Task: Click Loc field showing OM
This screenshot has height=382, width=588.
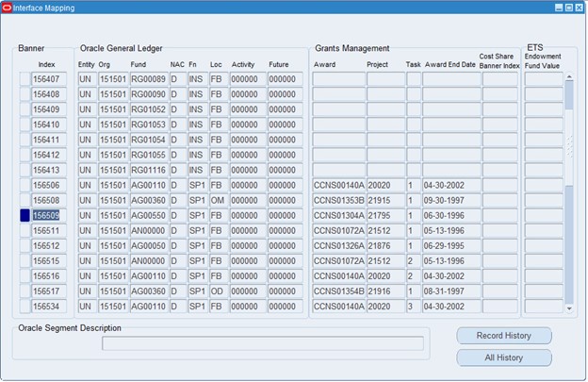Action: tap(217, 201)
